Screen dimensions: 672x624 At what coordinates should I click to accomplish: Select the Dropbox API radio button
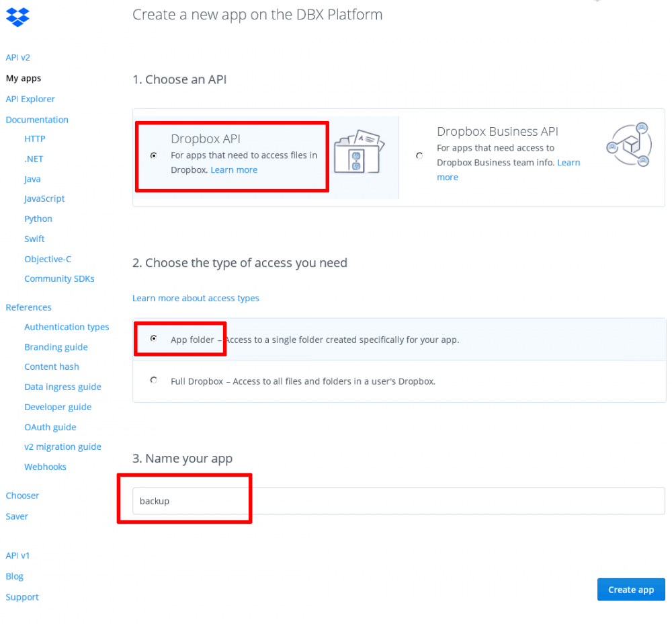point(154,155)
